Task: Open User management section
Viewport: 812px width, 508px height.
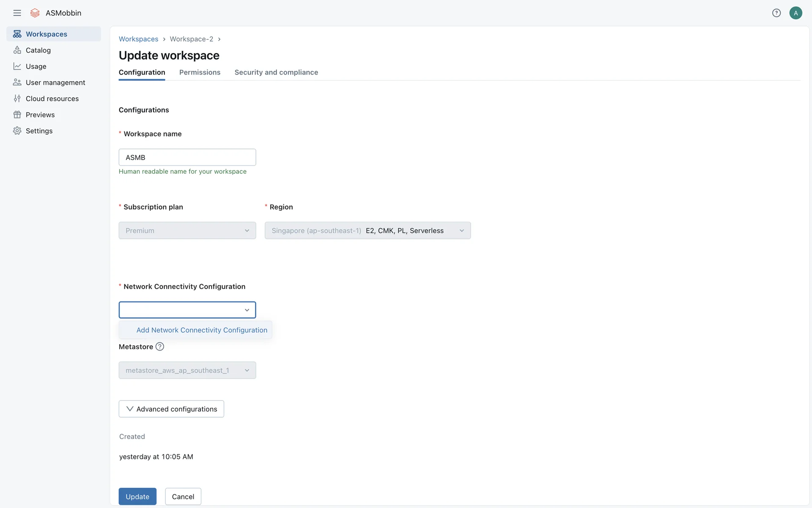Action: coord(55,82)
